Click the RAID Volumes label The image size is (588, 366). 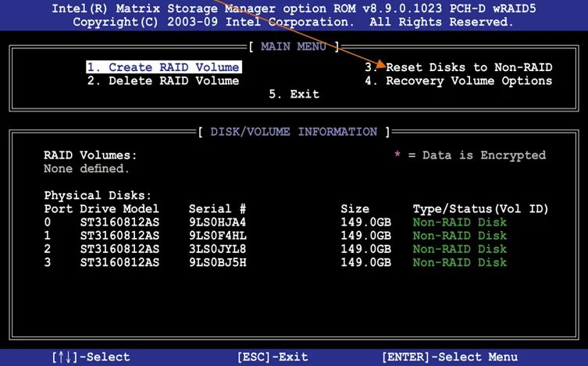91,155
